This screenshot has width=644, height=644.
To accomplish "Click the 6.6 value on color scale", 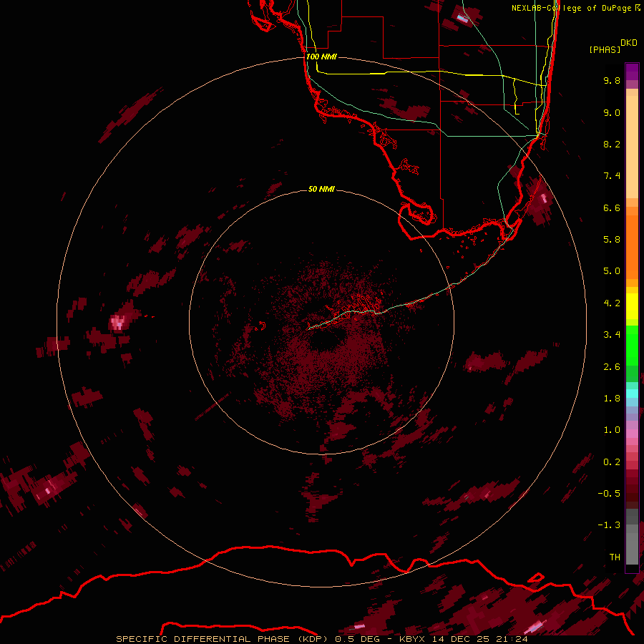I will point(612,208).
